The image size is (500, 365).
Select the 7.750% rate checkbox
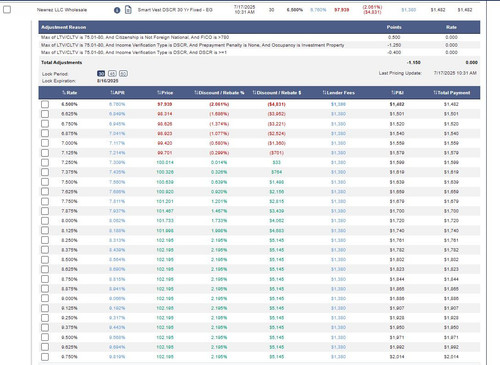tap(45, 201)
